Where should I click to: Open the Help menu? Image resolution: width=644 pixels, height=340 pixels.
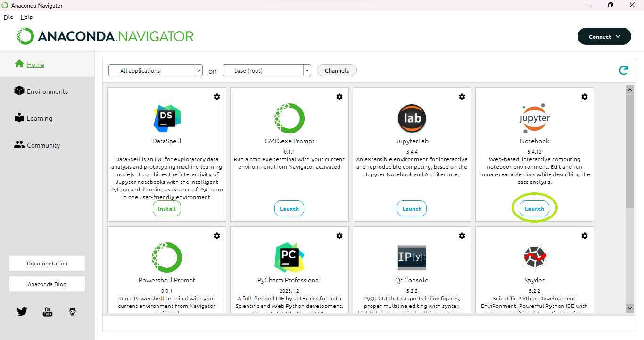pos(27,17)
